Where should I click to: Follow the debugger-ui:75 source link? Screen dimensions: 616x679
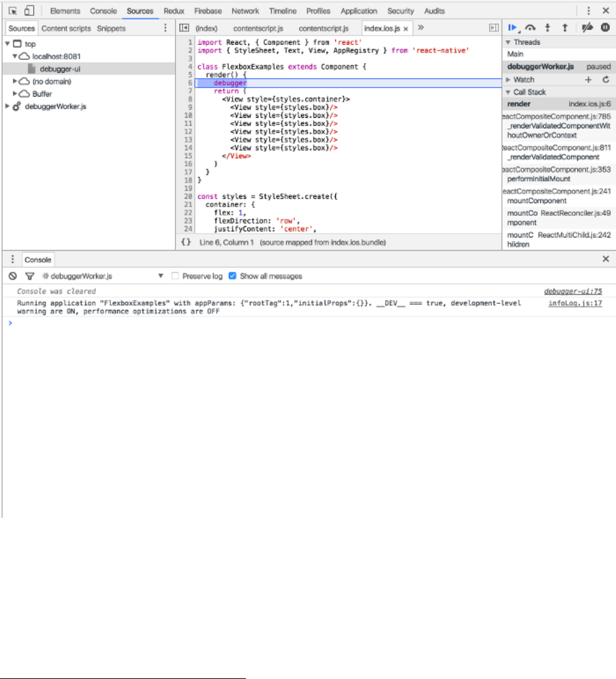click(573, 291)
